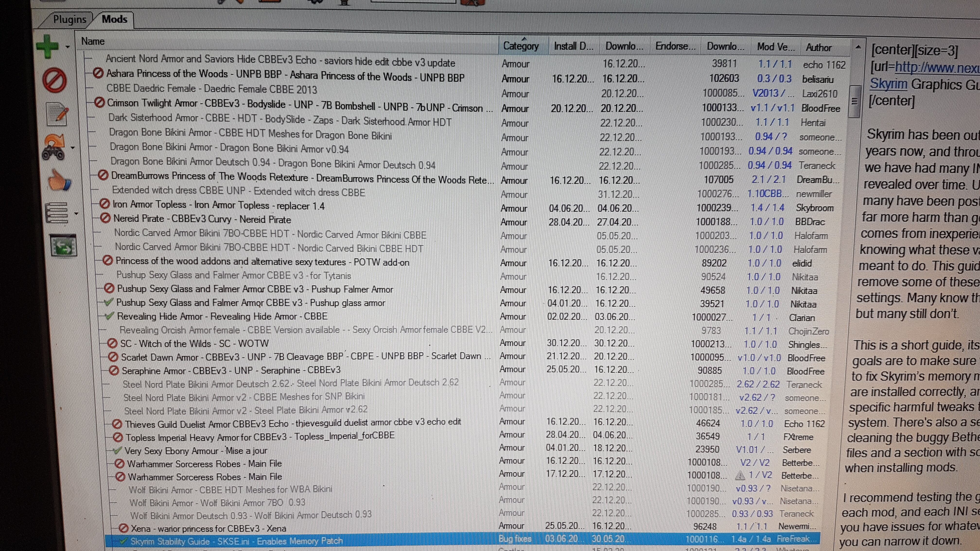Click download ID cell '39811'
Viewport: 980px width, 551px height.
[724, 63]
